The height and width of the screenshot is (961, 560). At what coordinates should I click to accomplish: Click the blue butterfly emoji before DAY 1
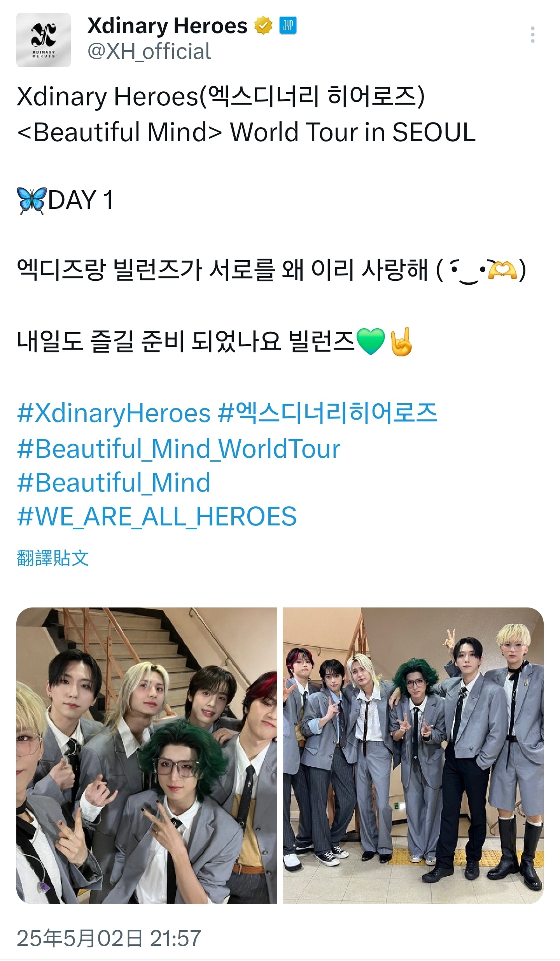(x=32, y=201)
